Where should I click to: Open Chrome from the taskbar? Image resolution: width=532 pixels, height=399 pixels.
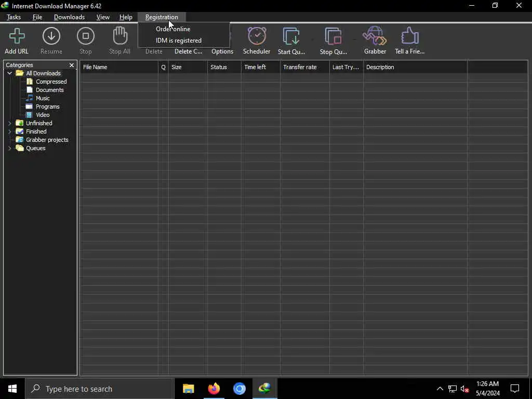[x=239, y=389]
